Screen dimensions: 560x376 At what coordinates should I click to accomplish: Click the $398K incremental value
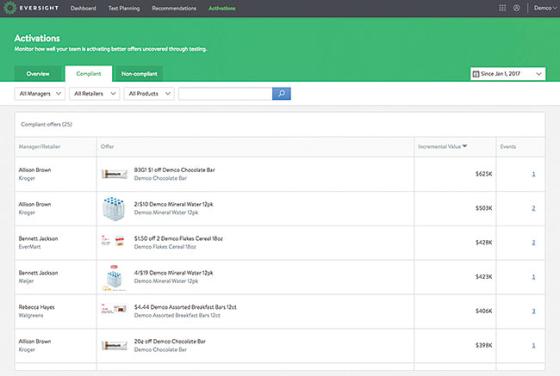point(484,345)
